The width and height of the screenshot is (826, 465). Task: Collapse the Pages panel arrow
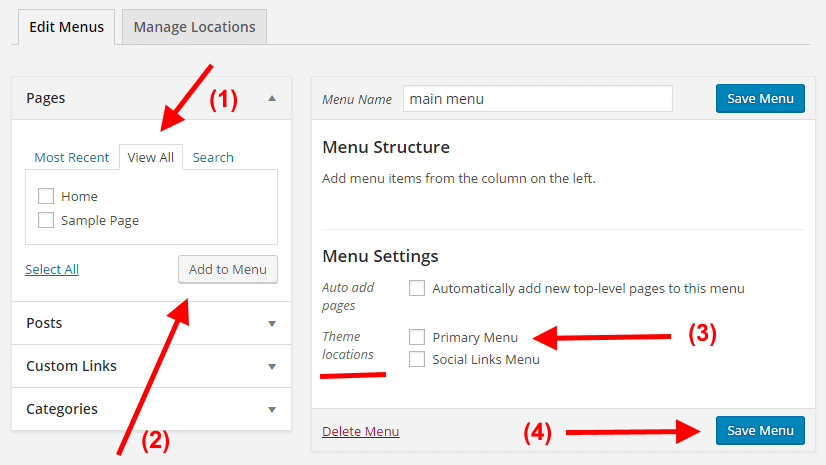[x=272, y=98]
